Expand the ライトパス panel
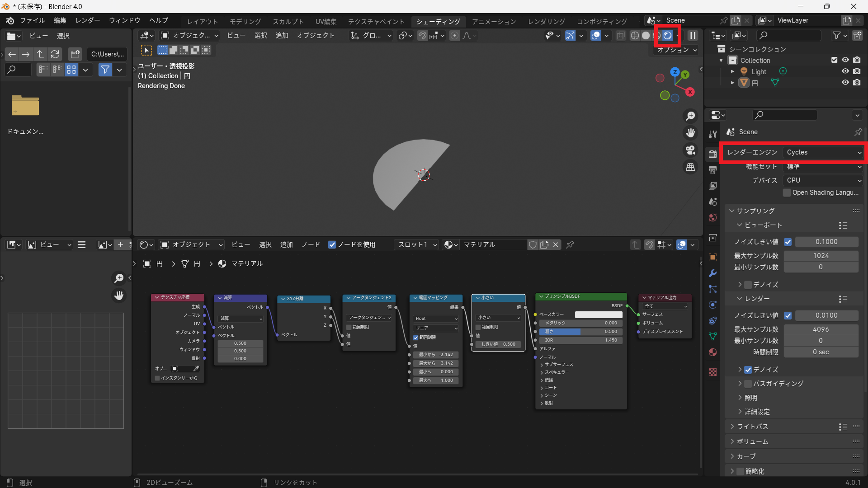 pyautogui.click(x=752, y=427)
